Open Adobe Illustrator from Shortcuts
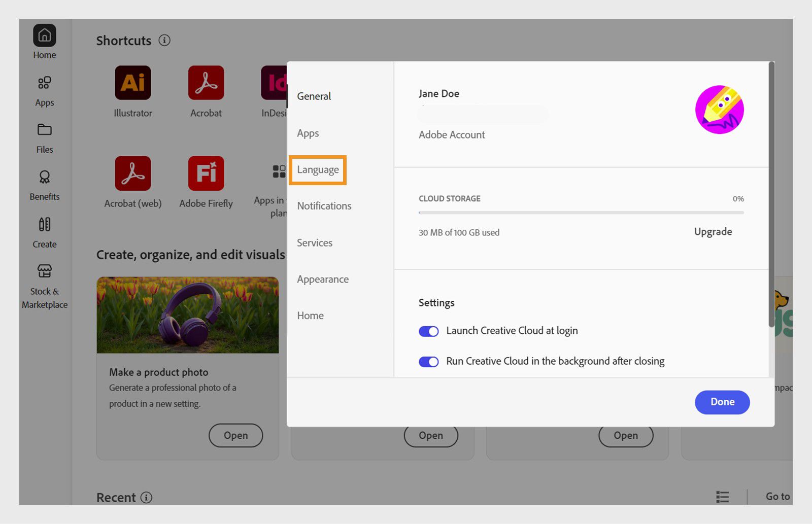This screenshot has width=812, height=524. (132, 82)
